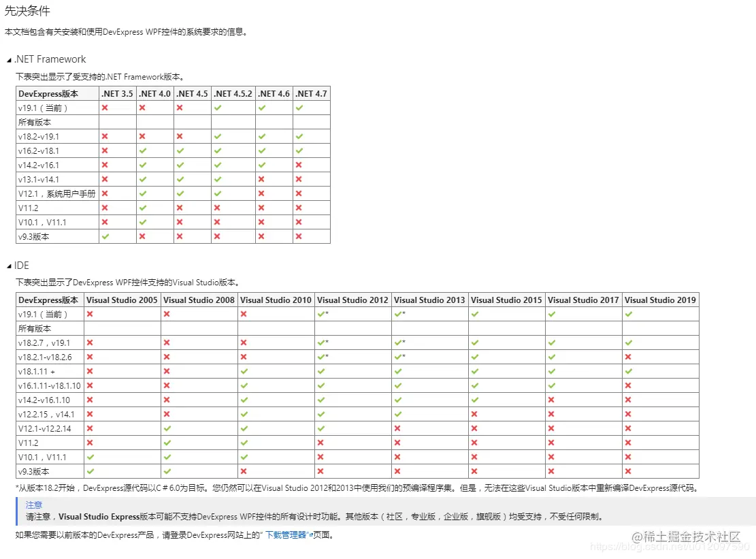Click the red cross for v13.1-v14.1 under .NET 4.6
This screenshot has width=756, height=559.
point(261,179)
